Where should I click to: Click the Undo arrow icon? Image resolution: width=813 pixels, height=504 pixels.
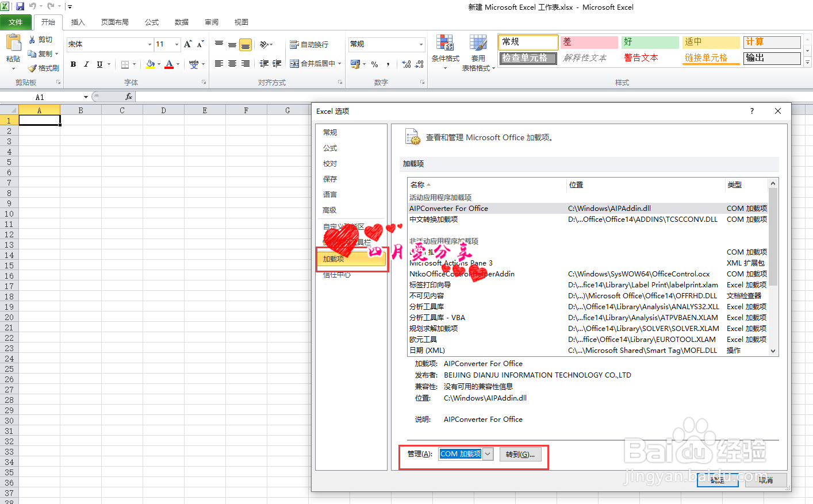pos(33,7)
